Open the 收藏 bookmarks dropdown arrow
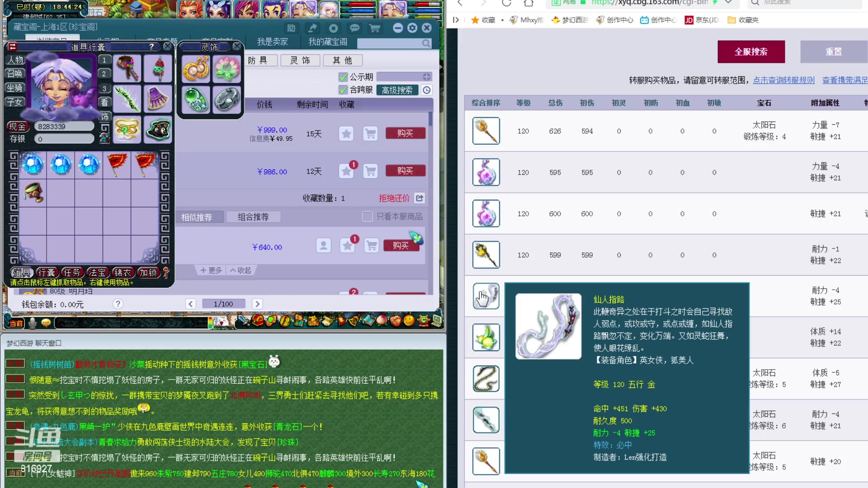Image resolution: width=868 pixels, height=488 pixels. tap(502, 20)
